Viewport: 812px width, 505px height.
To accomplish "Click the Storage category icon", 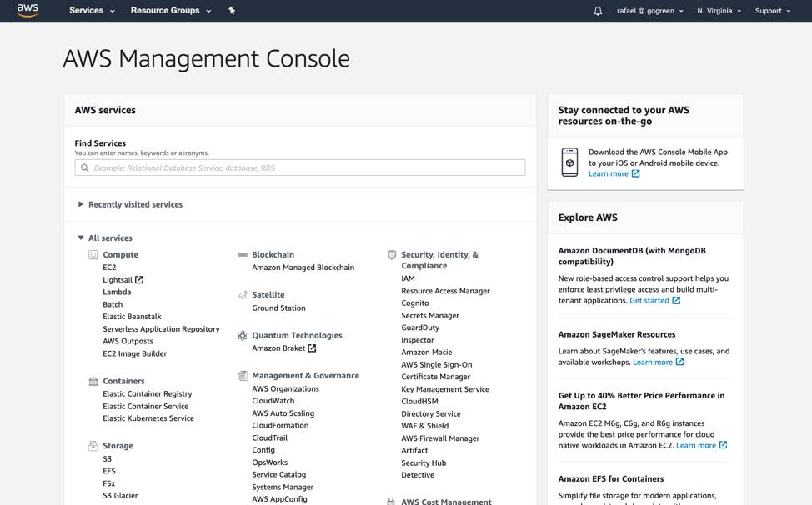I will coord(93,445).
